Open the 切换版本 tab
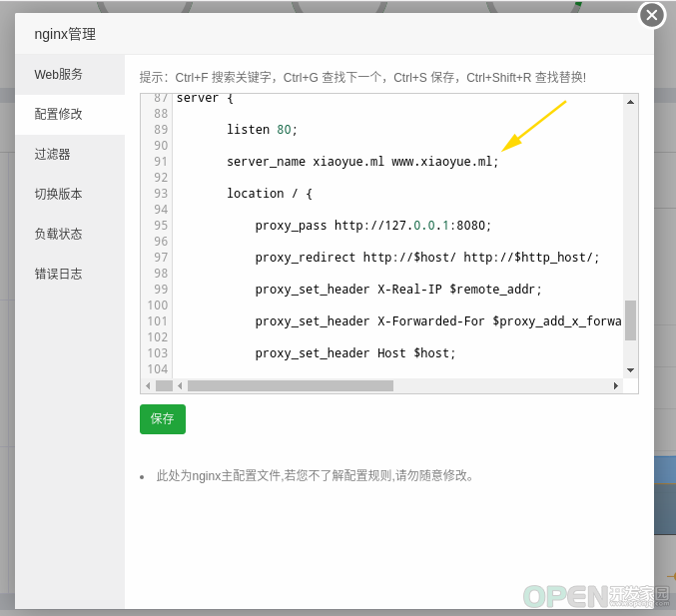The width and height of the screenshot is (676, 616). pos(70,194)
